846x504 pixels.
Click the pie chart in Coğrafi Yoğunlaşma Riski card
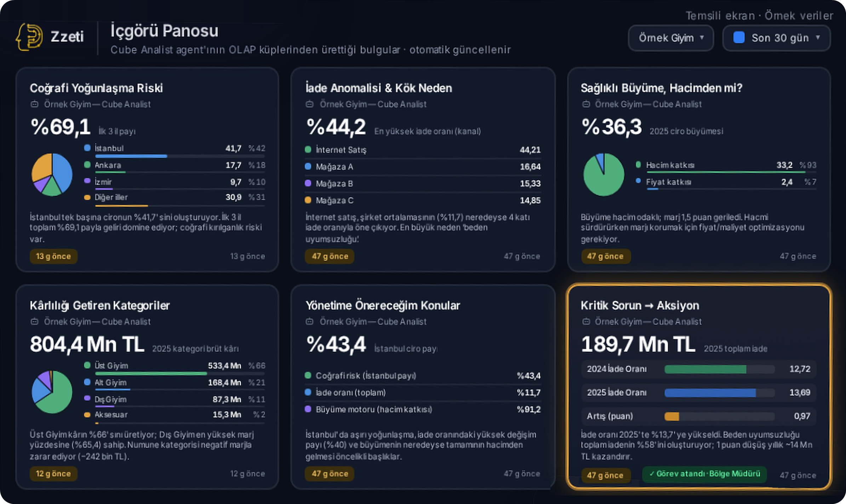coord(52,175)
